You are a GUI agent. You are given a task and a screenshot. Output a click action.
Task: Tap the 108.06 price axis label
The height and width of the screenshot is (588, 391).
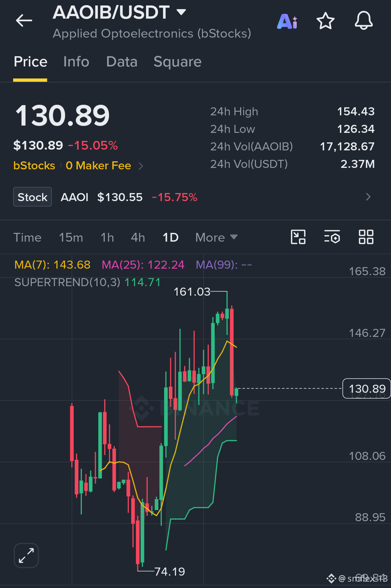[367, 456]
